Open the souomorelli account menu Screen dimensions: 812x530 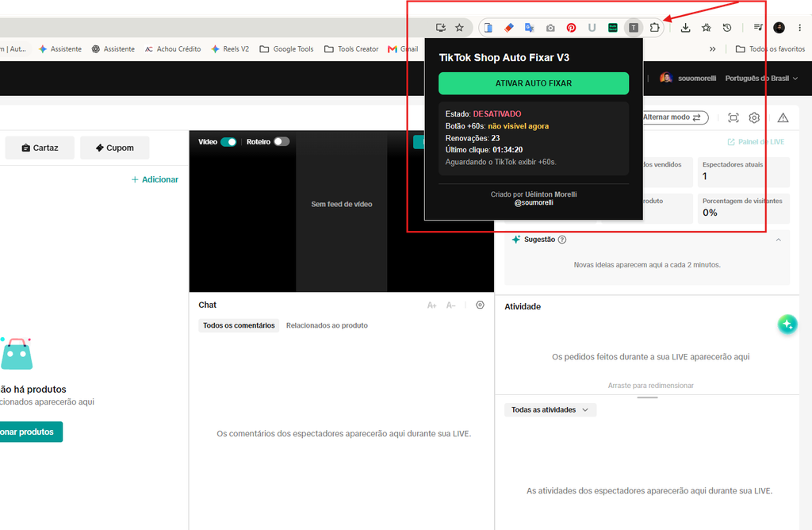(688, 79)
